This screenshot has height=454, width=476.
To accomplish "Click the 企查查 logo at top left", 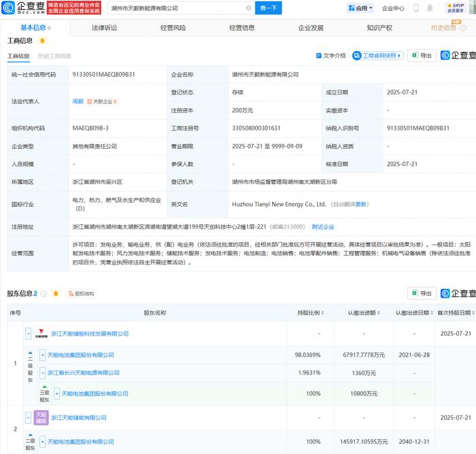I will (x=23, y=7).
